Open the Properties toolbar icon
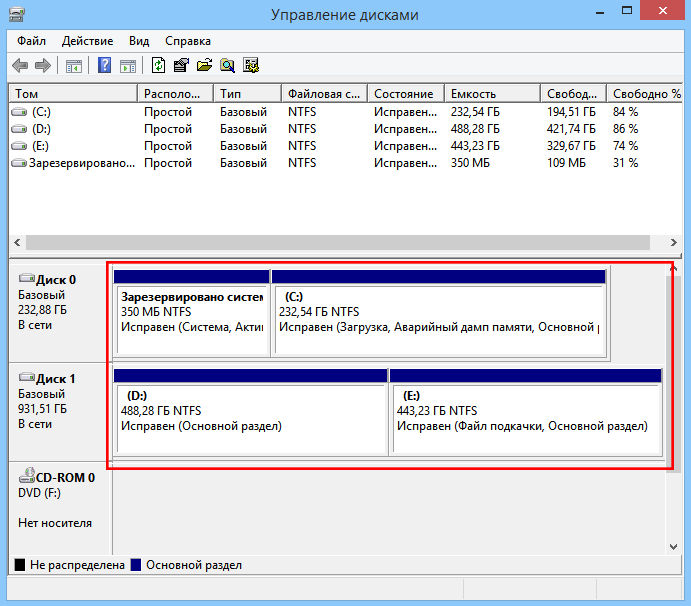The width and height of the screenshot is (691, 606). click(181, 66)
